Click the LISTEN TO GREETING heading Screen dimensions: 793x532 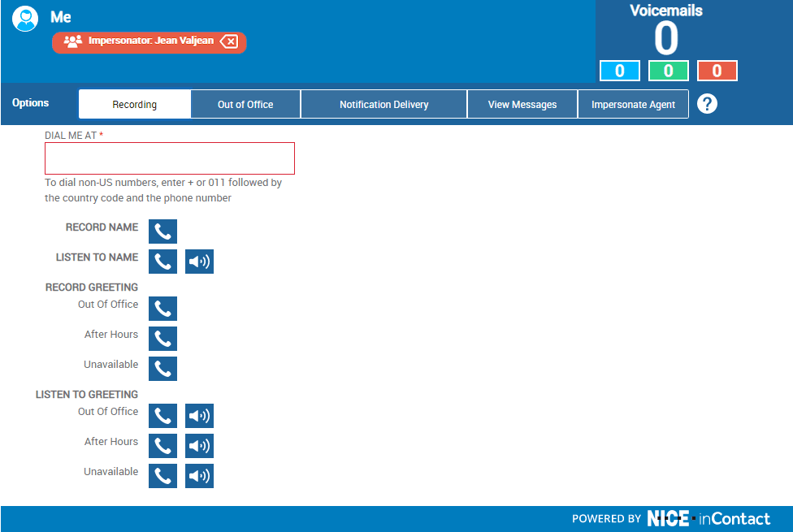point(86,395)
